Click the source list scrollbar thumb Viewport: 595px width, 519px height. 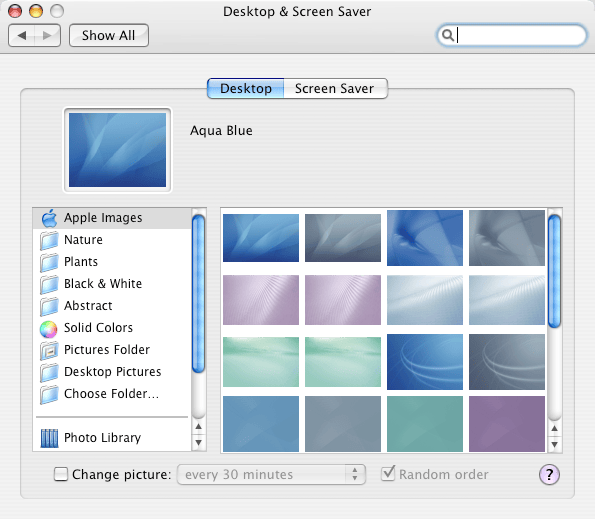coord(198,294)
